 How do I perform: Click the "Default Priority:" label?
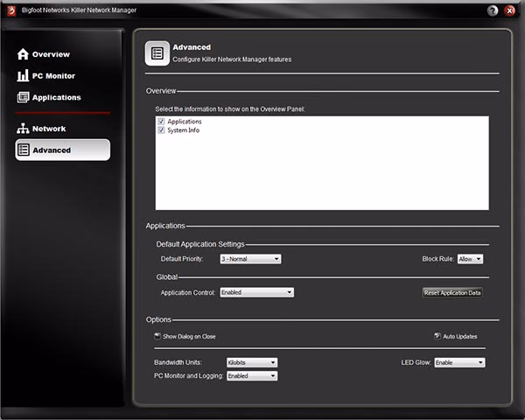click(182, 259)
